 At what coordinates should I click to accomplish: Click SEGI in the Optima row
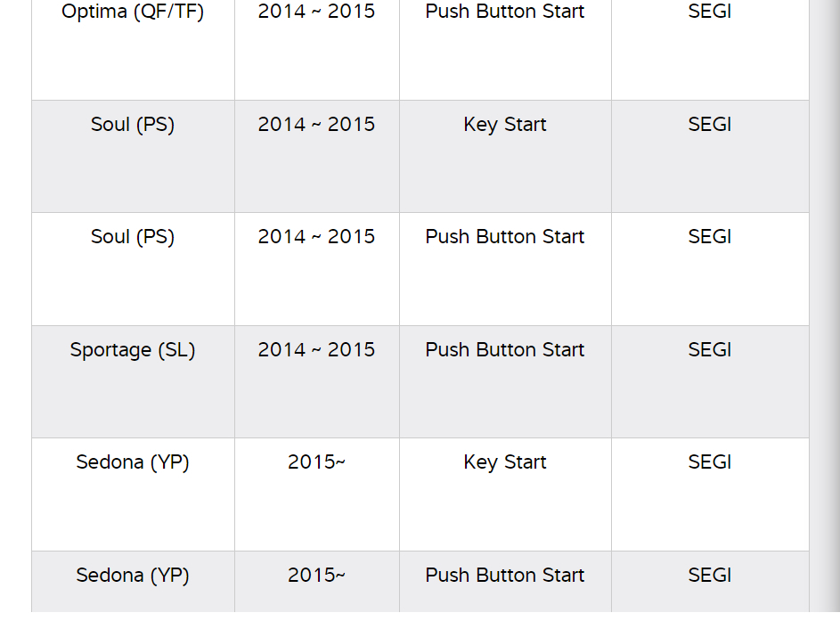710,12
